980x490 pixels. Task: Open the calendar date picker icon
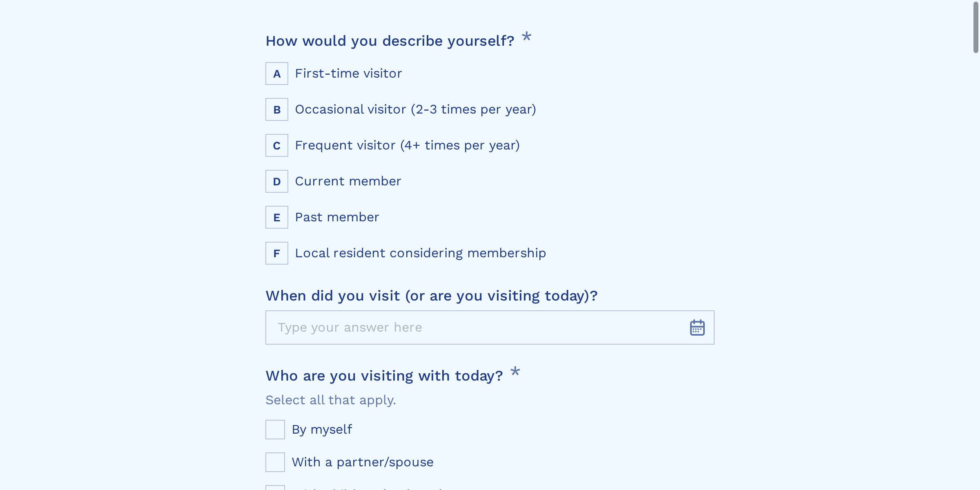697,327
